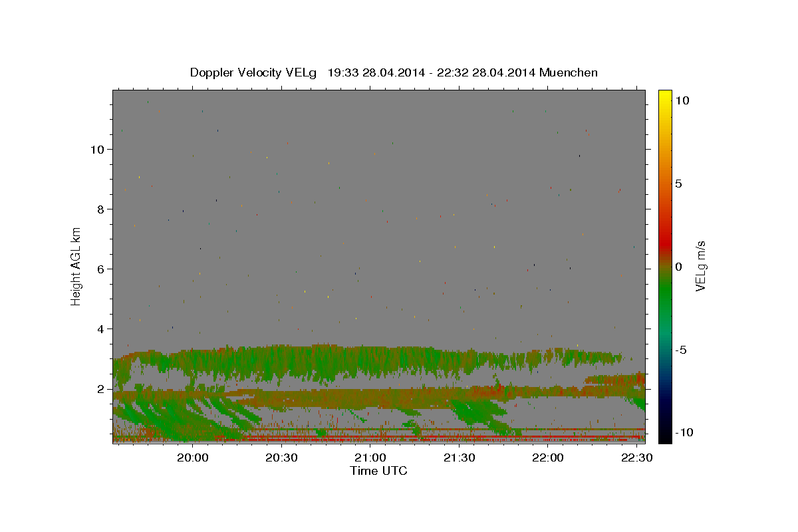The height and width of the screenshot is (532, 798).
Task: Click the 20:00 time tick label
Action: pos(193,458)
